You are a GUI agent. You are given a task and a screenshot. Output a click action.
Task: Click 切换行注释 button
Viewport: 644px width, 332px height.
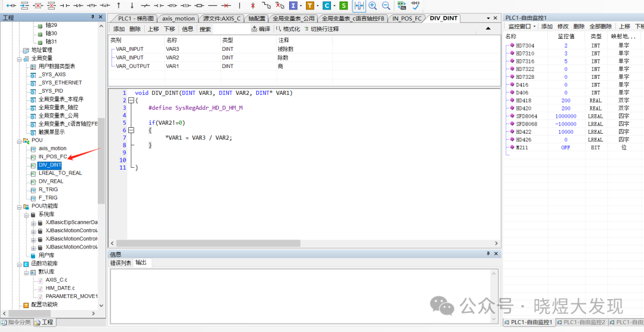tap(321, 29)
